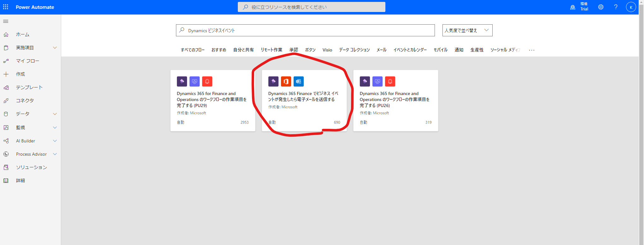Viewport: 644px width, 245px height.
Task: Select the ボタン tab
Action: coord(310,50)
